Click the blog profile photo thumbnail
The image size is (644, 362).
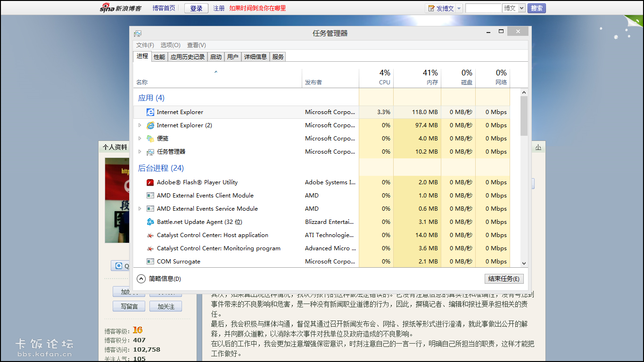[x=117, y=200]
